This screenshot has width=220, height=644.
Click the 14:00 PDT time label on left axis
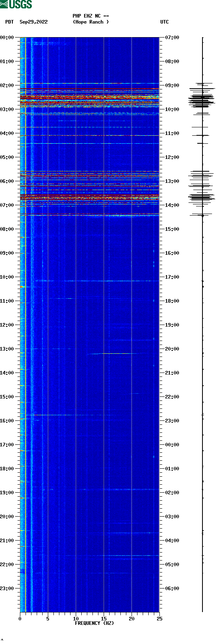[7, 373]
